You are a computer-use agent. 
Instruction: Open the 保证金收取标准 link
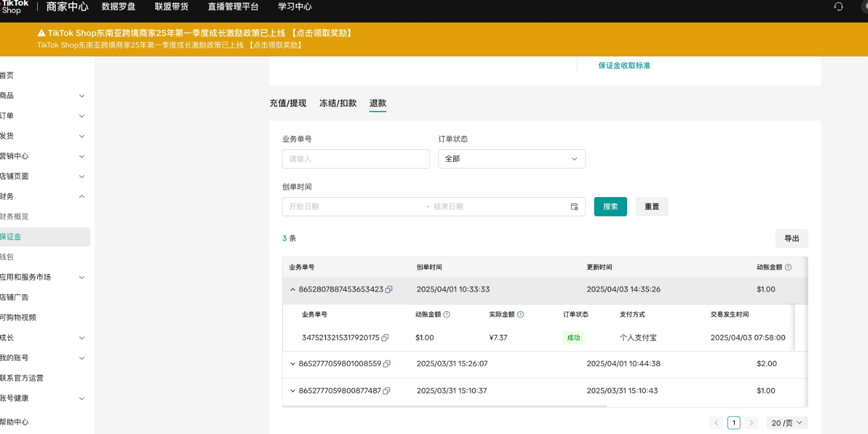point(623,65)
